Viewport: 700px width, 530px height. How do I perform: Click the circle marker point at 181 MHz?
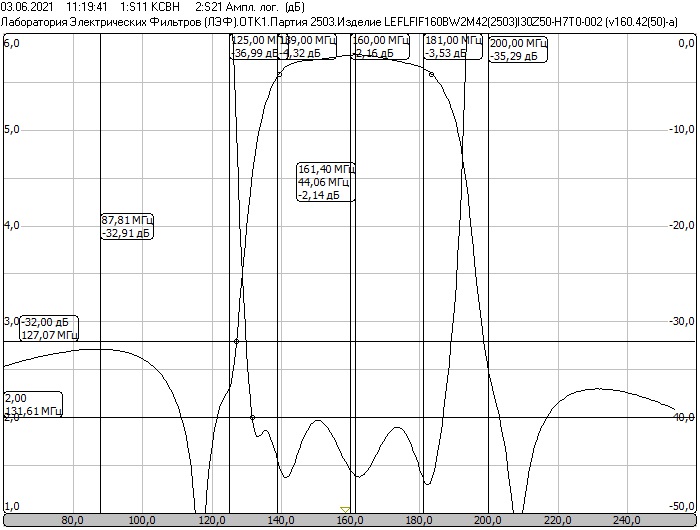(x=431, y=74)
